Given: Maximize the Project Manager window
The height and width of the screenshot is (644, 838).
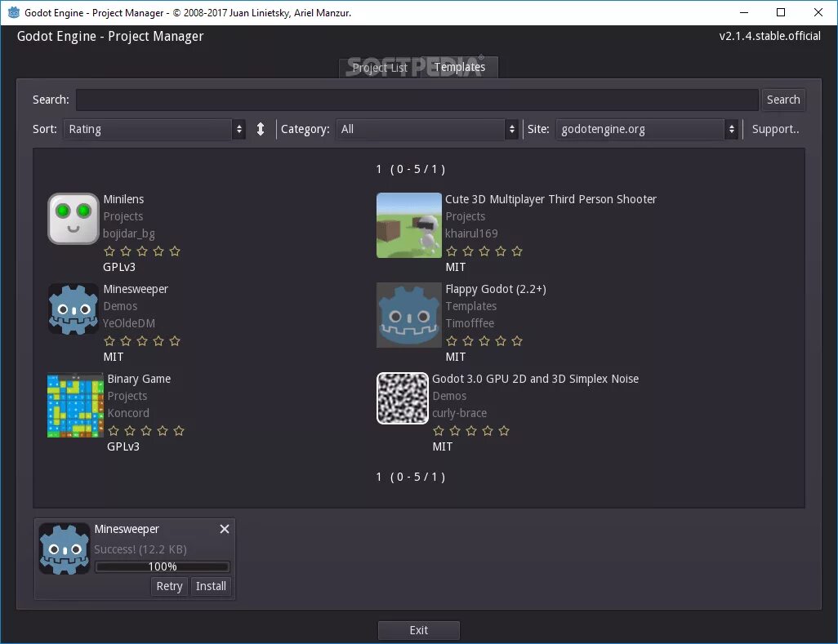Looking at the screenshot, I should [781, 12].
